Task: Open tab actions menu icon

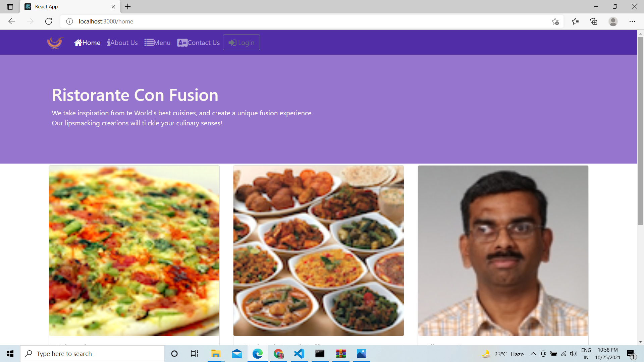Action: pyautogui.click(x=10, y=7)
